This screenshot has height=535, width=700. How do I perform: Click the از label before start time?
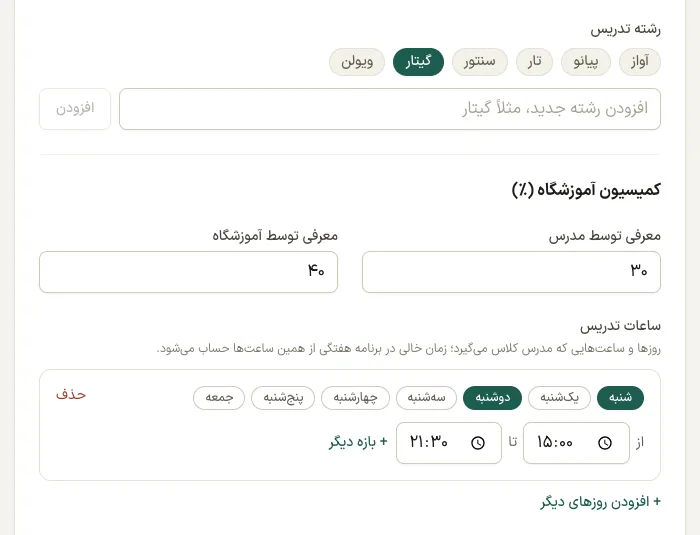click(x=640, y=443)
